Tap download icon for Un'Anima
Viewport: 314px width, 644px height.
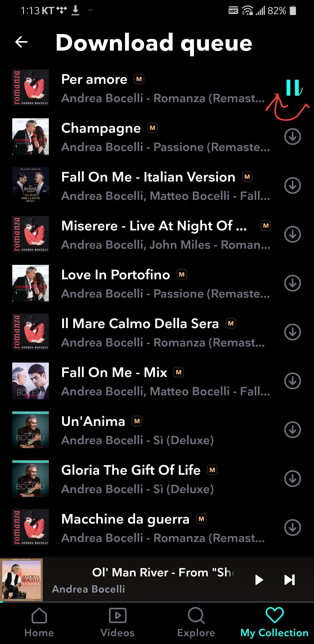[x=292, y=430]
